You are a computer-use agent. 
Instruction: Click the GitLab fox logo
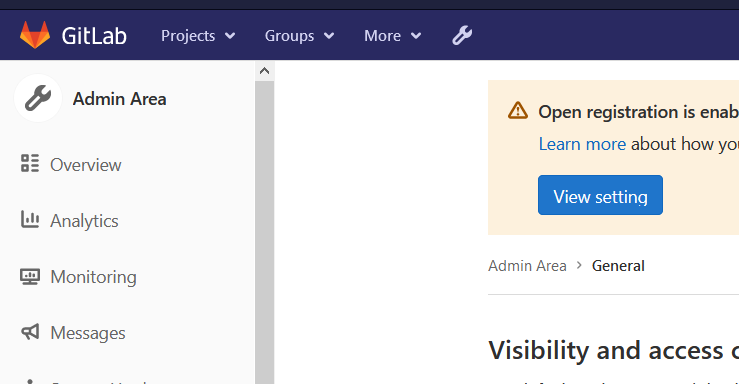coord(35,35)
